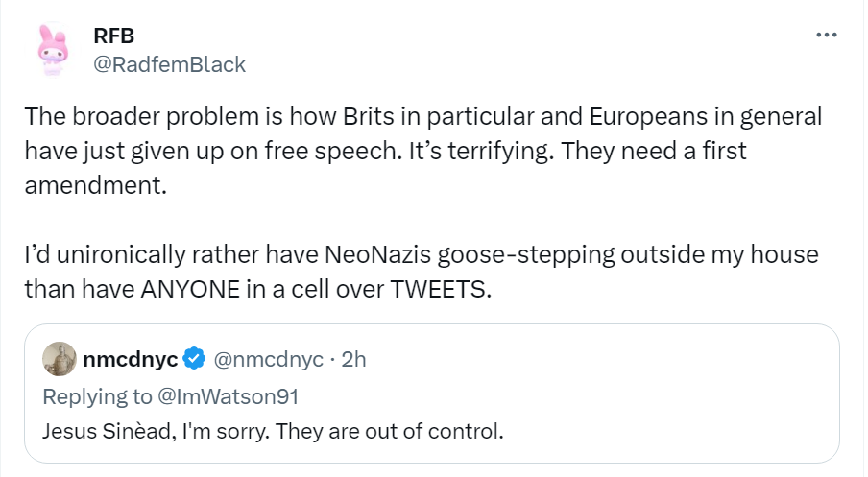This screenshot has height=477, width=868.
Task: Click nmcdnyc's small statue avatar
Action: click(60, 359)
